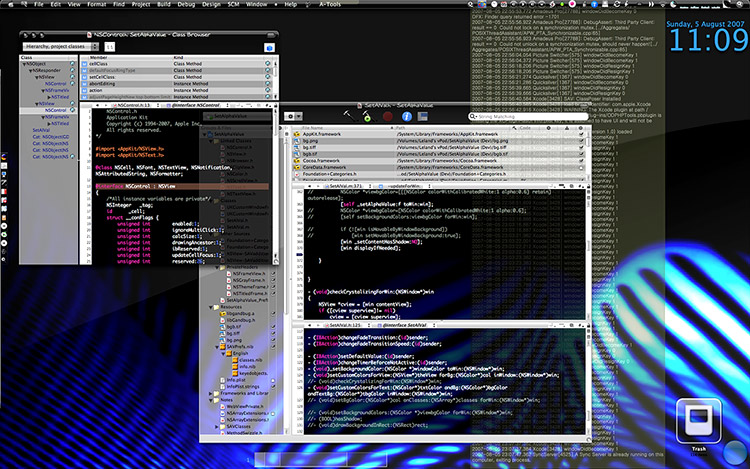Click the configure options button beside hierarchy popup
This screenshot has width=750, height=469.
pyautogui.click(x=110, y=47)
